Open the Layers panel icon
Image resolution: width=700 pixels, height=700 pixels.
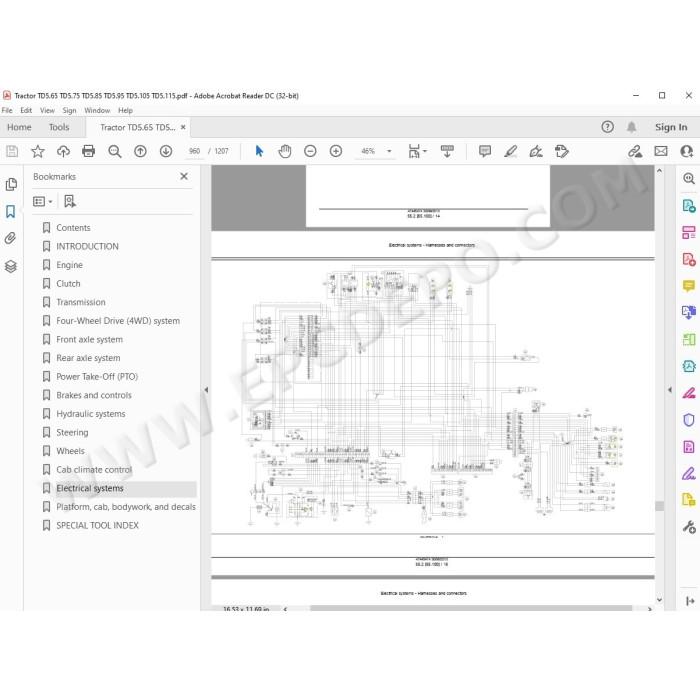[11, 267]
